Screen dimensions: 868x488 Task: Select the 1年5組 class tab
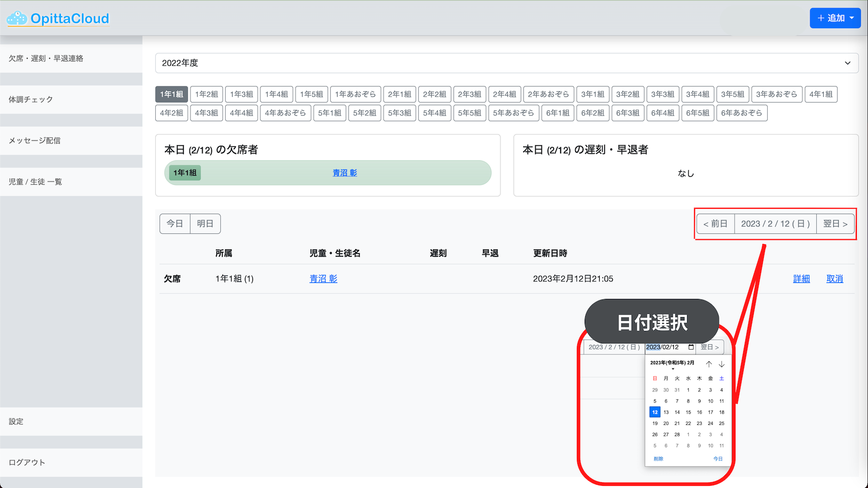point(312,94)
